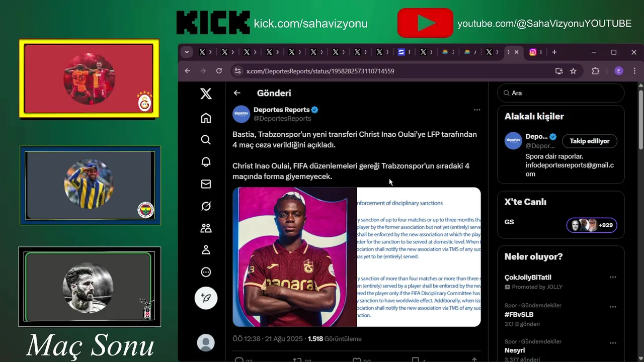This screenshot has height=362, width=644.
Task: Click the account avatar below the compose button
Action: [x=206, y=343]
